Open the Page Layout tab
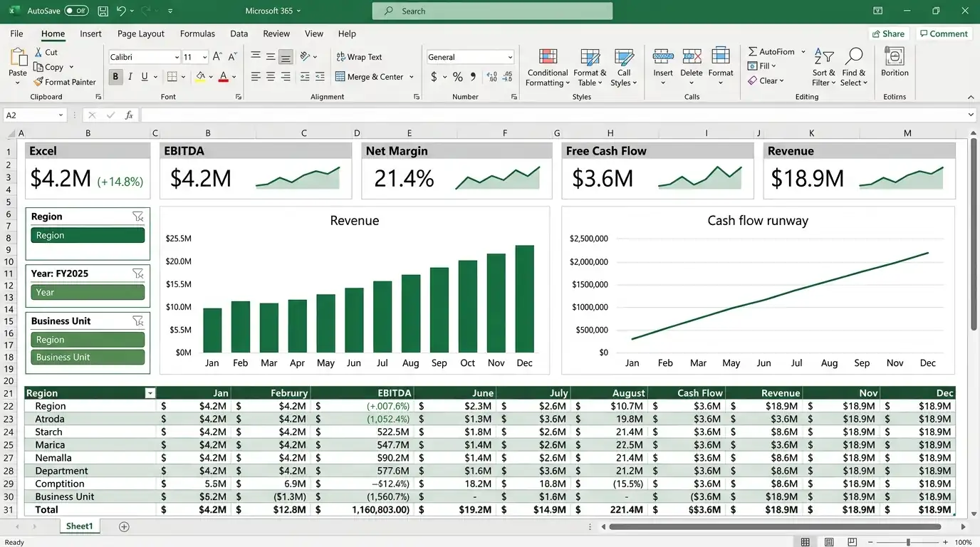 [141, 33]
